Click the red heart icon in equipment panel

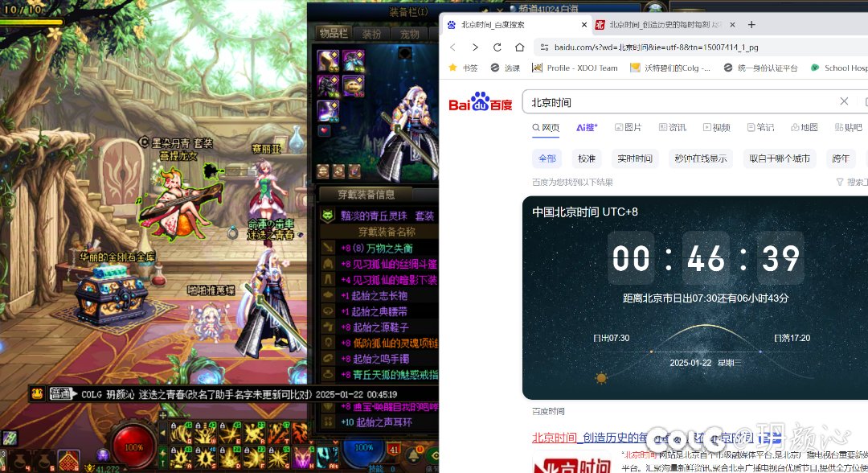325,130
